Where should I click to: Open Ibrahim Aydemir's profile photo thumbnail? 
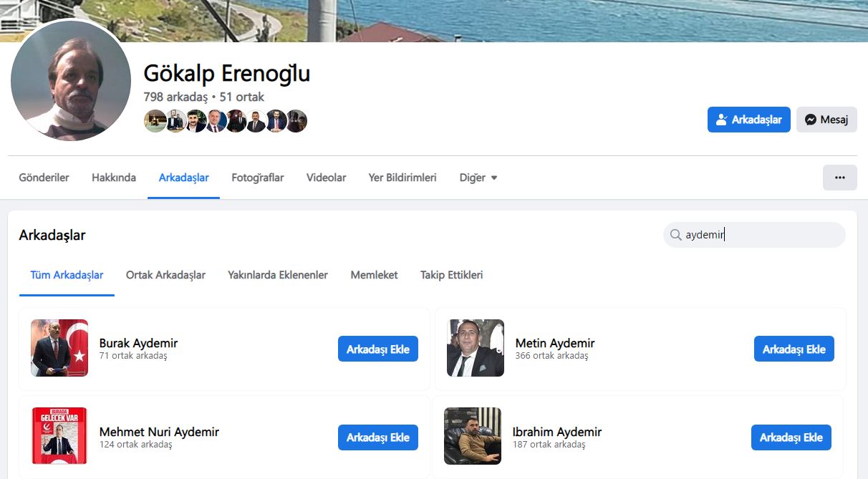point(473,436)
